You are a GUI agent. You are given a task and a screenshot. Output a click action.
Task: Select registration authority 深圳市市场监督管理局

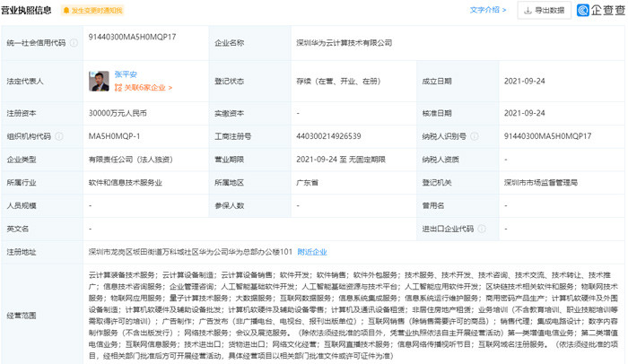coord(541,183)
